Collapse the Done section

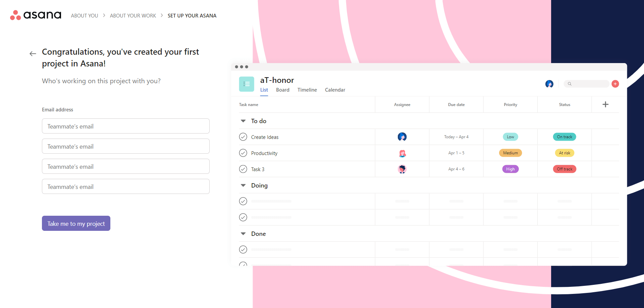[243, 234]
